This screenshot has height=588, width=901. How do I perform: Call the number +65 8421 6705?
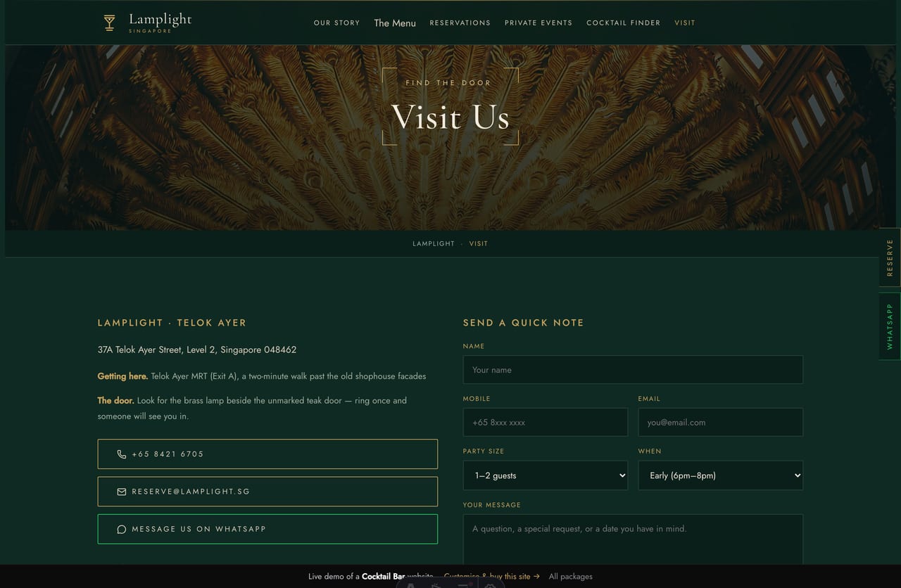coord(267,454)
